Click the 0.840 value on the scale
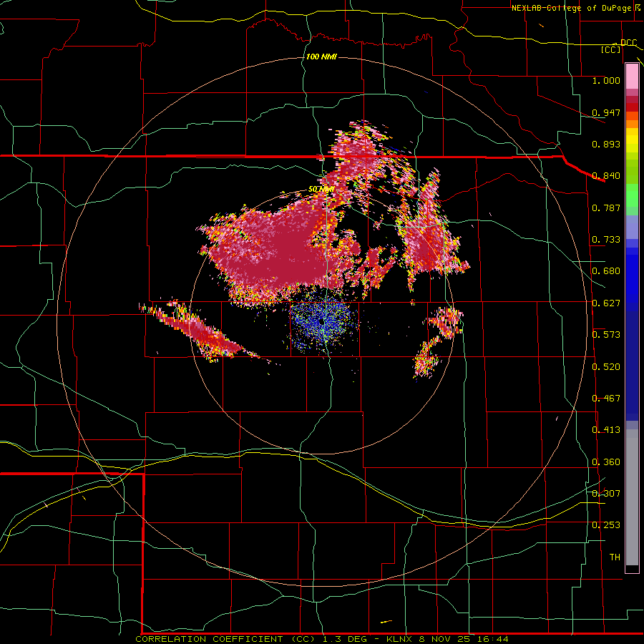 606,176
